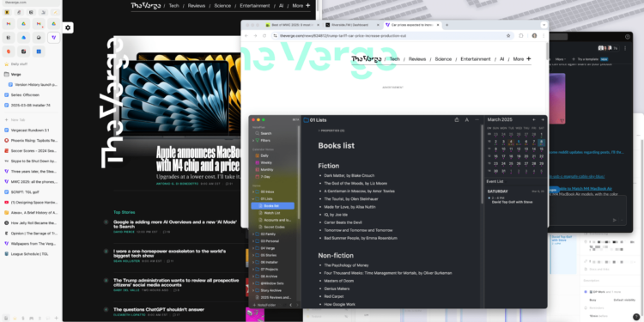Click the gear settings icon beside Arc sidebar

tap(68, 27)
